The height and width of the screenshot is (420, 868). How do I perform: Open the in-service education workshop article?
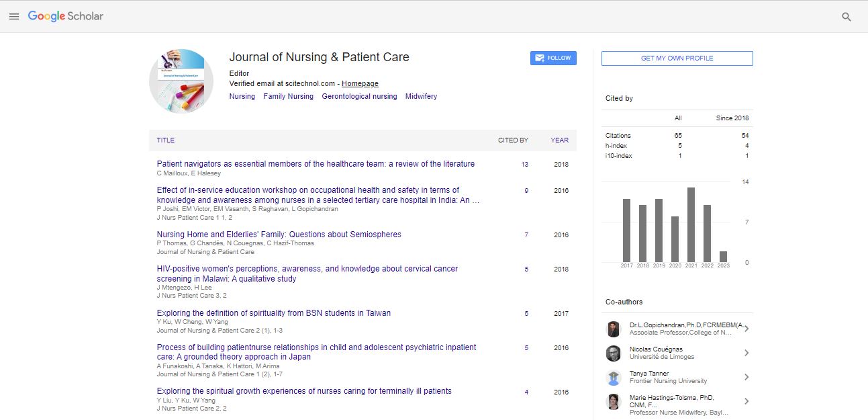pyautogui.click(x=318, y=195)
